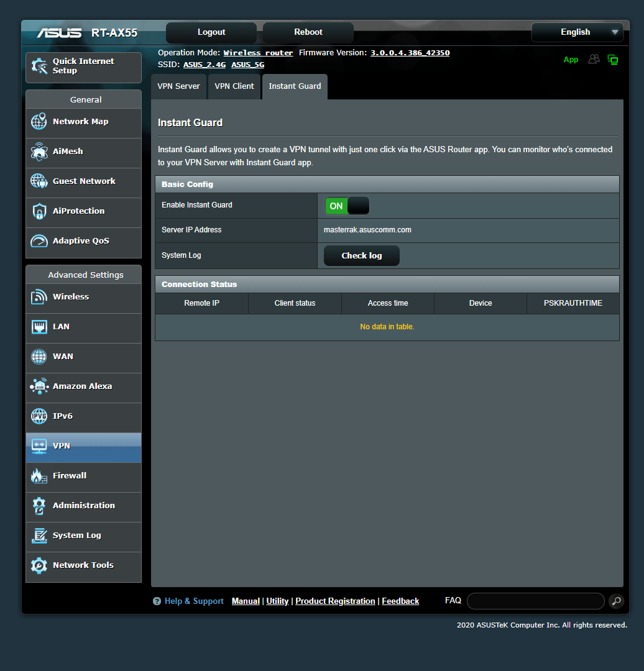This screenshot has height=671, width=644.
Task: Click the Help & Support question icon
Action: click(157, 601)
